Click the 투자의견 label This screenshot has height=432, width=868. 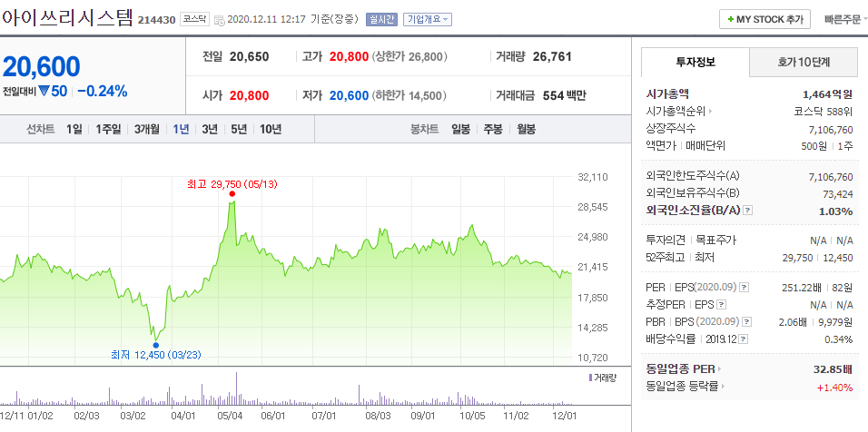666,241
